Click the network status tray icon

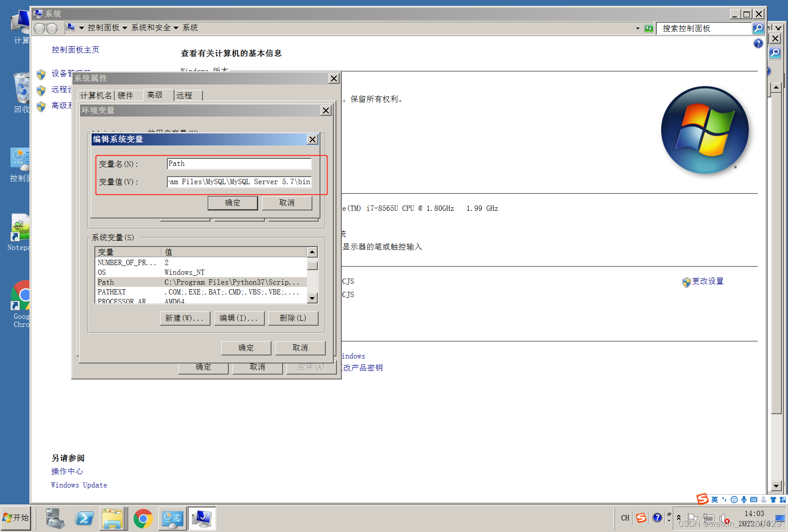(x=709, y=519)
